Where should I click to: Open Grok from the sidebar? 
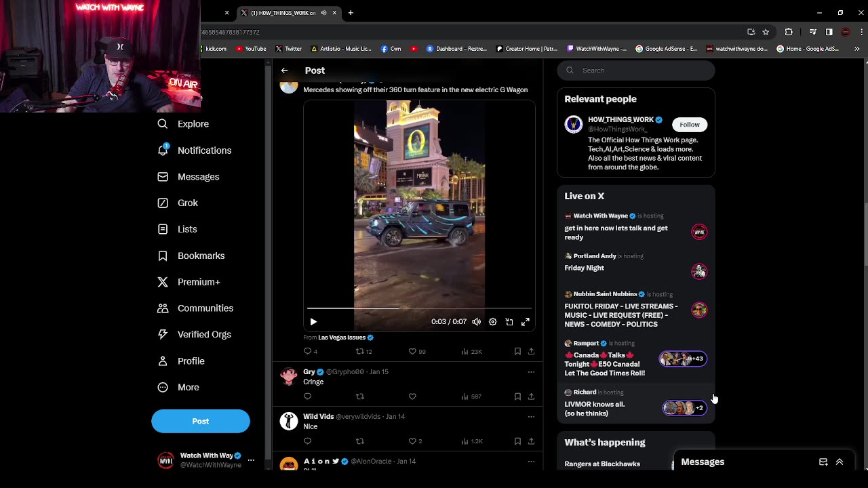pyautogui.click(x=178, y=203)
